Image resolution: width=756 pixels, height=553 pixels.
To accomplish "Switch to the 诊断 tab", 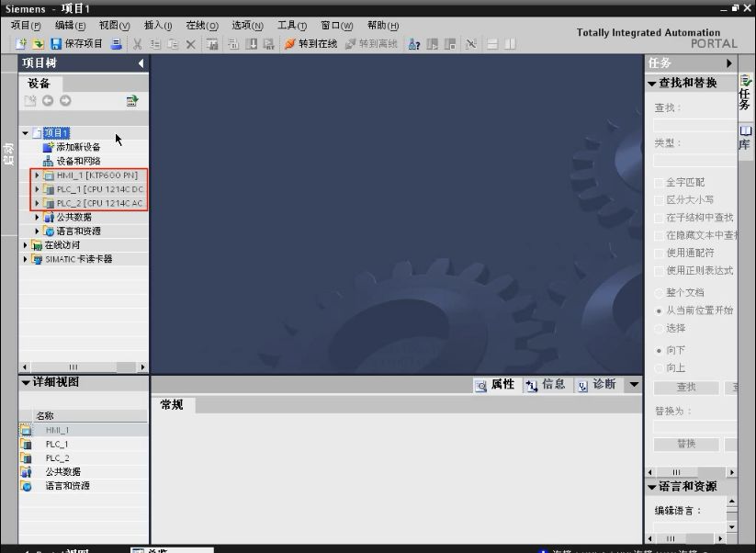I will 597,384.
